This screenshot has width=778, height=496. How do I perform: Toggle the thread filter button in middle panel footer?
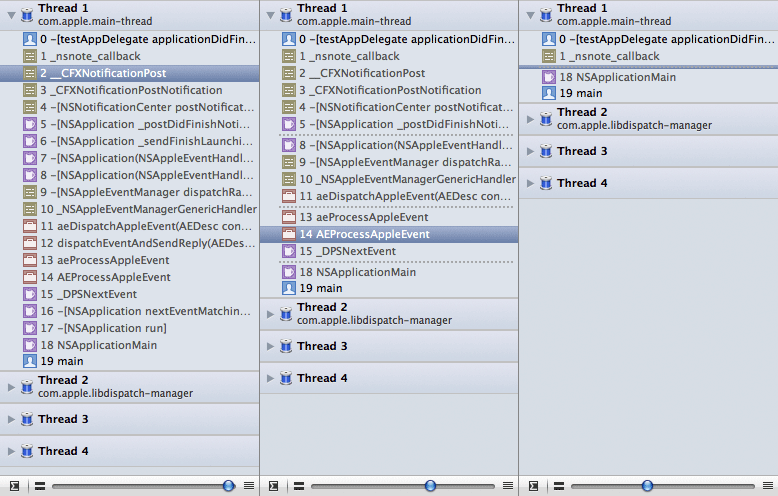(x=273, y=486)
